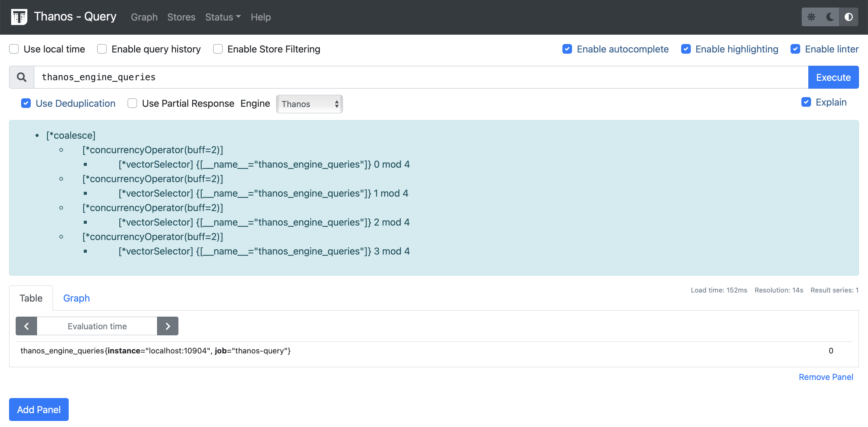This screenshot has height=427, width=868.
Task: Enable the Use local time checkbox
Action: point(14,49)
